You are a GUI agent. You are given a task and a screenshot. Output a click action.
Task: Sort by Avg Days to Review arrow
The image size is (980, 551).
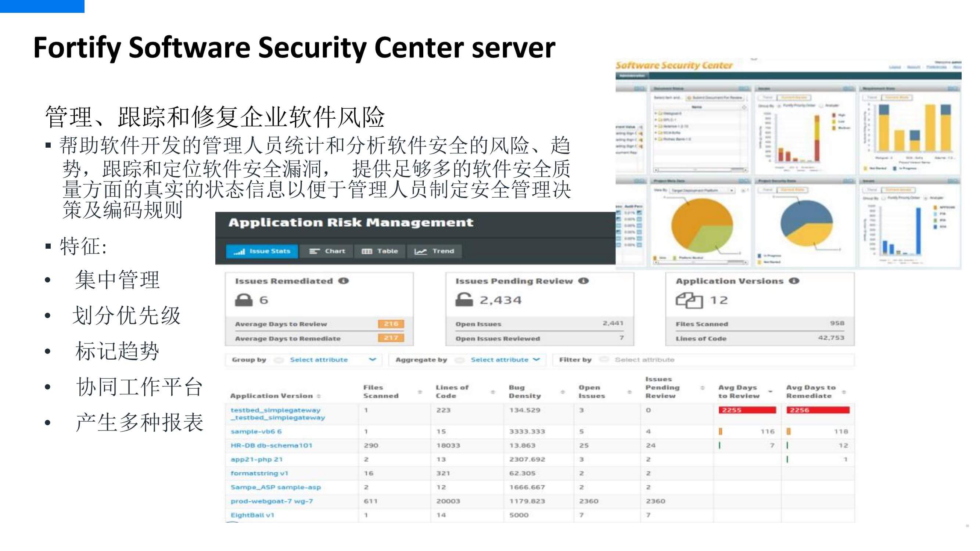pos(771,391)
